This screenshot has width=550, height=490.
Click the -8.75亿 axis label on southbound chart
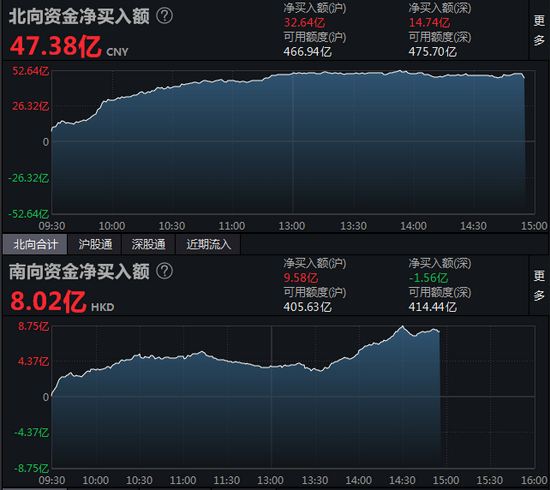[32, 468]
